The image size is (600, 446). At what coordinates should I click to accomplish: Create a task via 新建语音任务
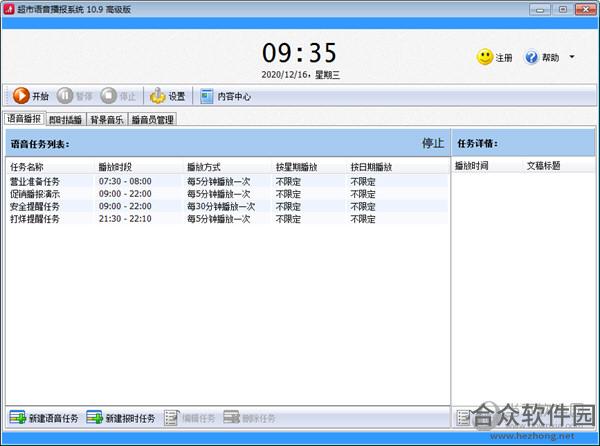coord(44,418)
